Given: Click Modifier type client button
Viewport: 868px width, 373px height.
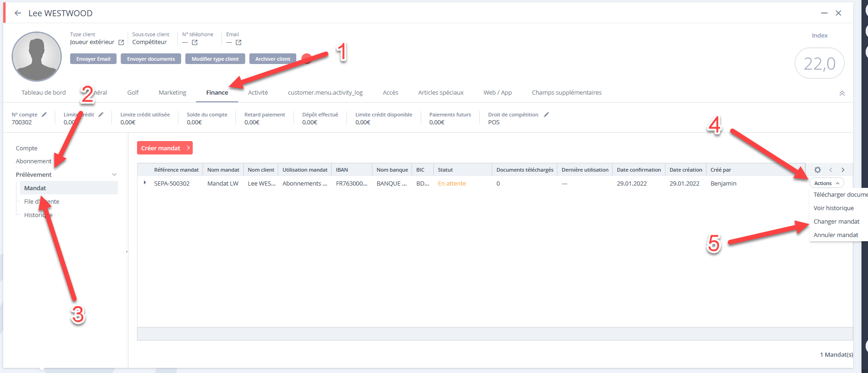Looking at the screenshot, I should tap(215, 59).
